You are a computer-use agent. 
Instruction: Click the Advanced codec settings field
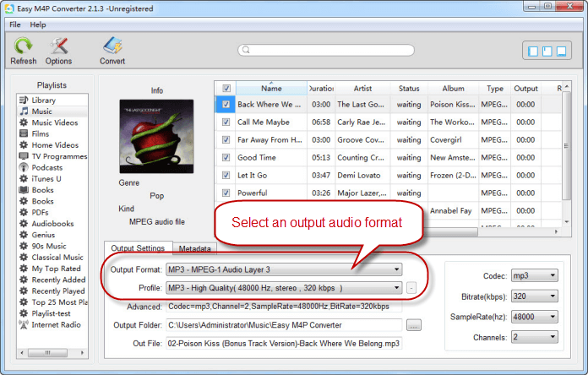coord(284,307)
